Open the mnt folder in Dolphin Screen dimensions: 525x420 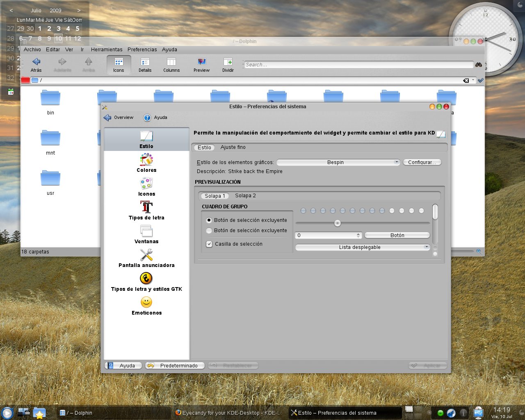click(50, 143)
